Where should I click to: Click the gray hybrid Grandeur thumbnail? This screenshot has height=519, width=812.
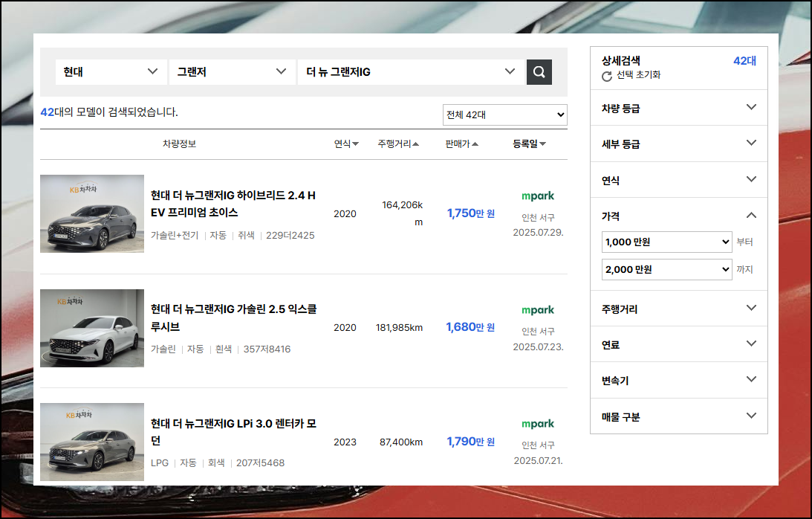coord(92,213)
